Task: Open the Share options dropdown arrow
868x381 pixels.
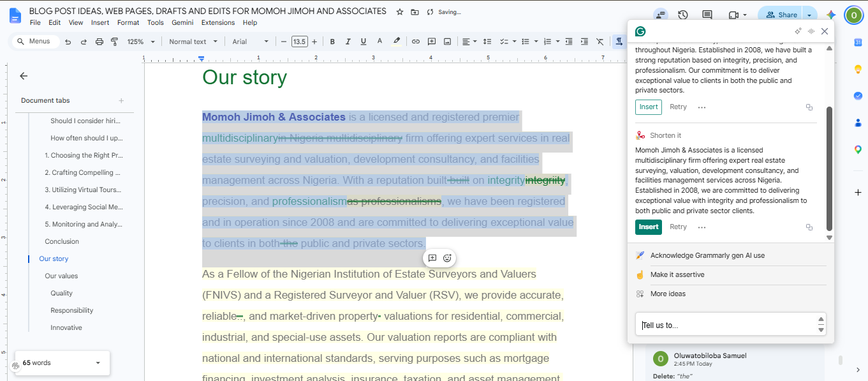Action: [x=809, y=15]
